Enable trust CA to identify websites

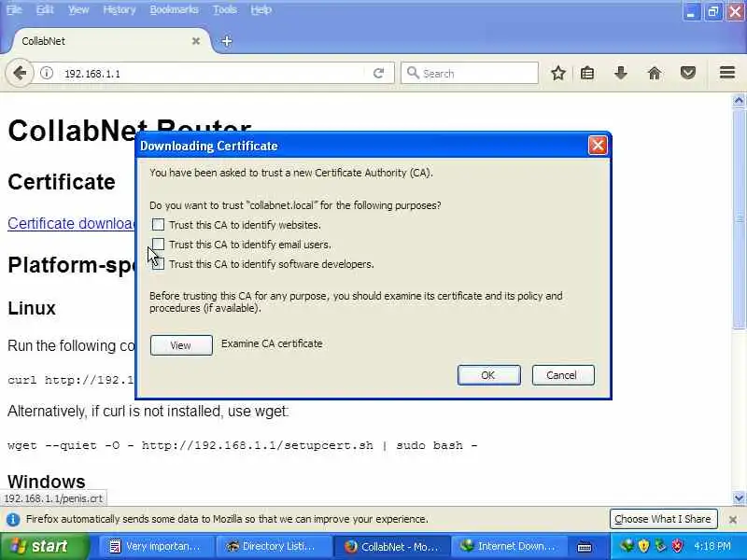coord(158,225)
